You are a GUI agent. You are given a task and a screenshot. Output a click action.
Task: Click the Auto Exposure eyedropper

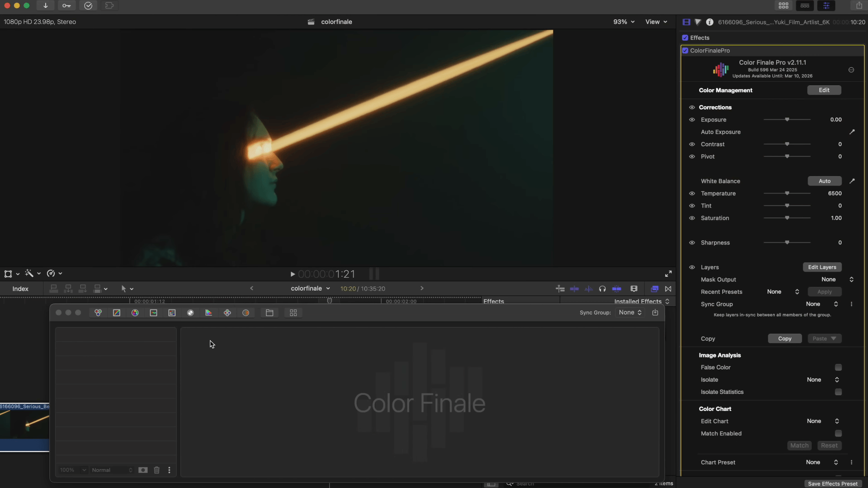852,132
